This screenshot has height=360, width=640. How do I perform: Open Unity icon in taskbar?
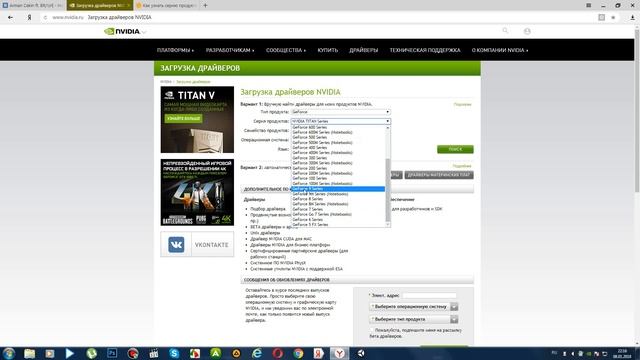(x=361, y=353)
